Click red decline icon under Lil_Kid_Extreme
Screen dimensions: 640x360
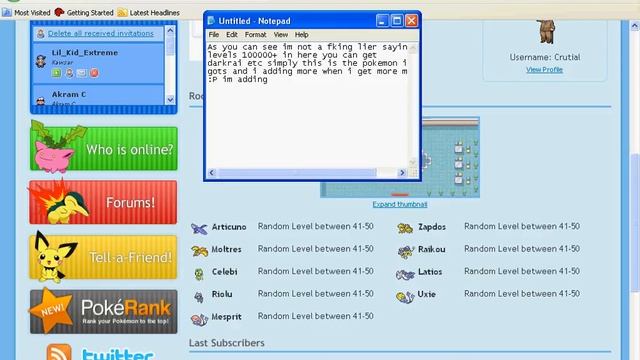click(94, 73)
